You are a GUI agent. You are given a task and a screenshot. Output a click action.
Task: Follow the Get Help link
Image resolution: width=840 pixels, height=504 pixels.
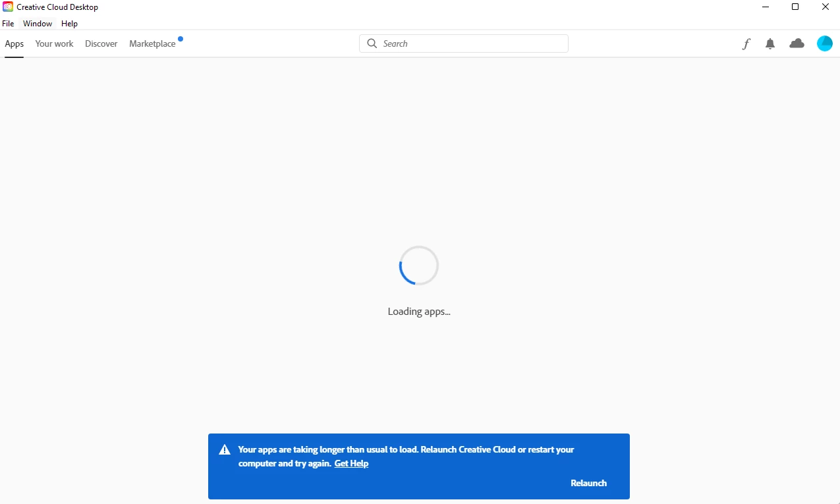(x=351, y=464)
